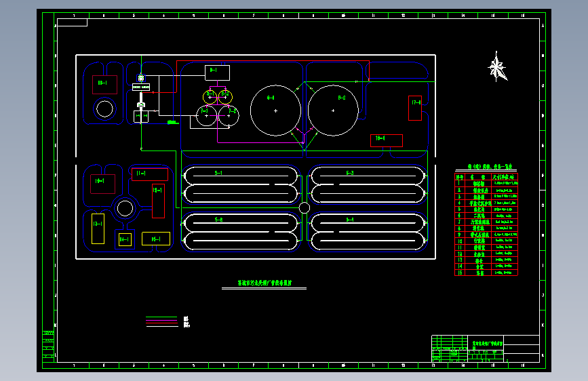Click the north arrow compass symbol
Viewport: 588px width, 381px height.
click(x=497, y=67)
